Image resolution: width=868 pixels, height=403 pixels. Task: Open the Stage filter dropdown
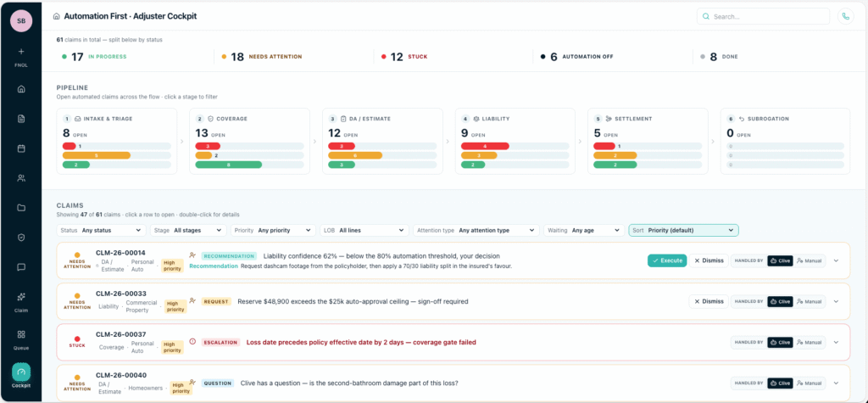coord(188,230)
